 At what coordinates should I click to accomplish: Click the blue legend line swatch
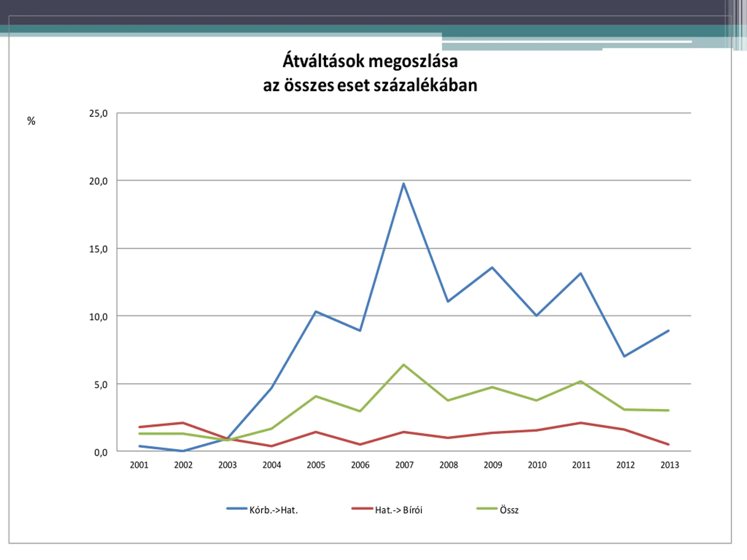click(237, 508)
